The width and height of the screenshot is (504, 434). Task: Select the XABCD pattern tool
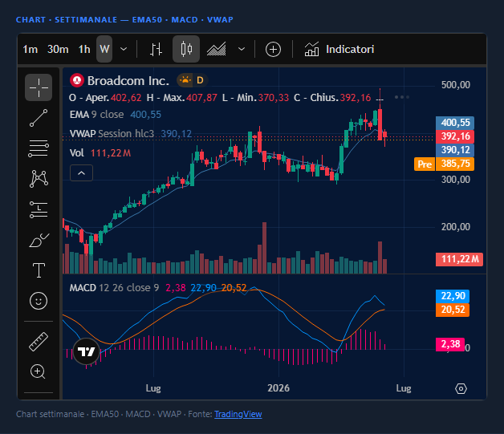(x=39, y=179)
